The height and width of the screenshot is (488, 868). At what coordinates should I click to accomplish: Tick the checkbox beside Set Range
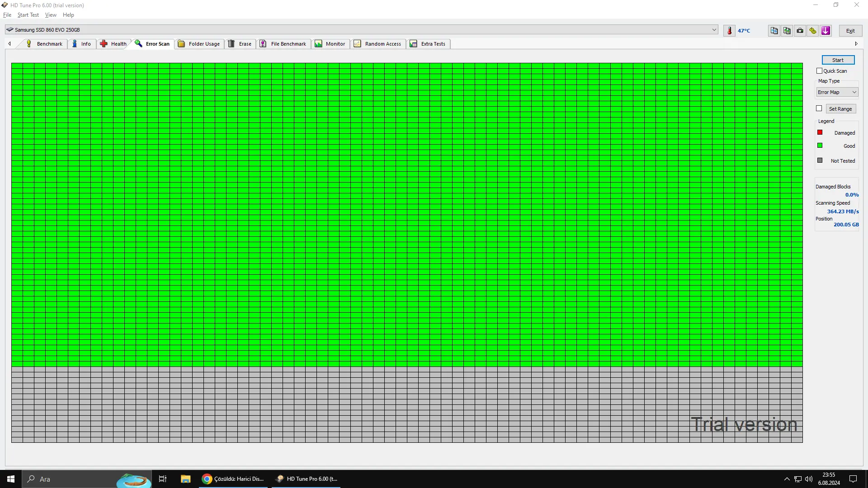tap(819, 108)
